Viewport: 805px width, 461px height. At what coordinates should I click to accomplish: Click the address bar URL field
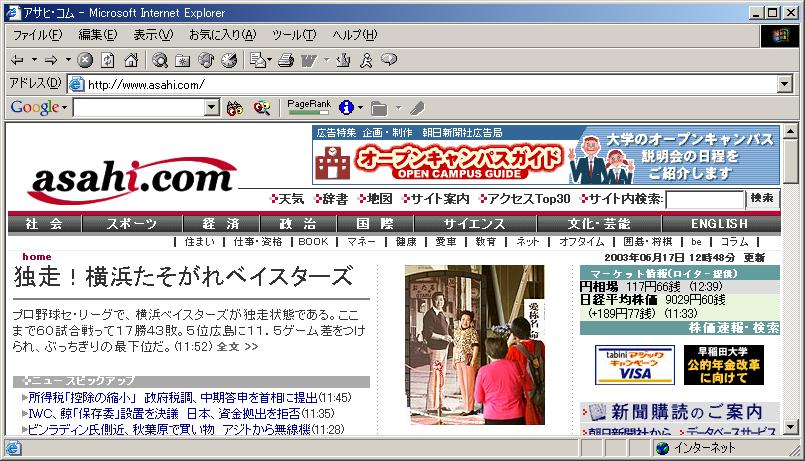(431, 84)
